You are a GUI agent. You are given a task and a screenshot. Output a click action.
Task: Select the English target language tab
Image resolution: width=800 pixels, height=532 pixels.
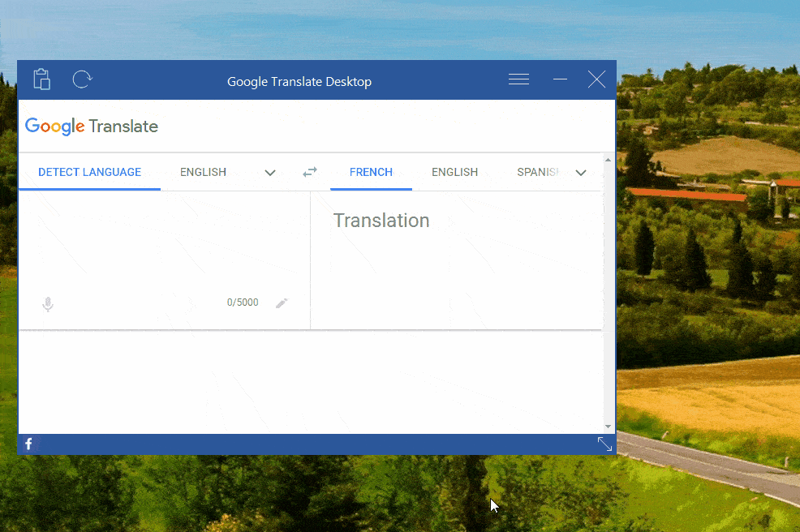[454, 173]
